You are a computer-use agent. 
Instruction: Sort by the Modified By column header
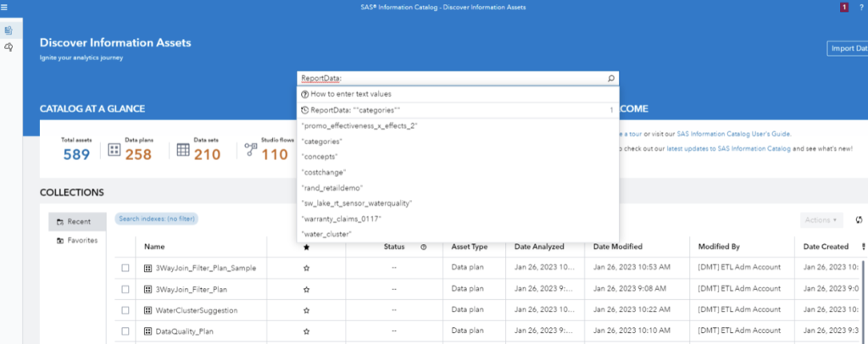[x=719, y=247]
